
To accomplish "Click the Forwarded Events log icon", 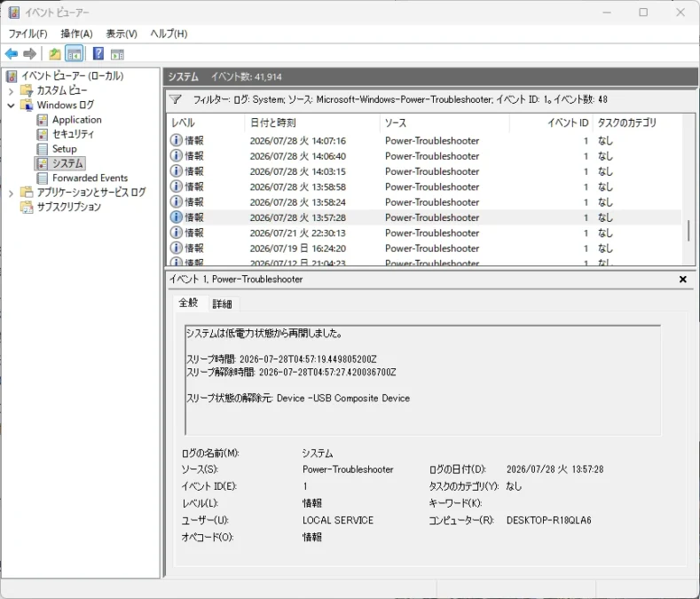I will pyautogui.click(x=43, y=177).
